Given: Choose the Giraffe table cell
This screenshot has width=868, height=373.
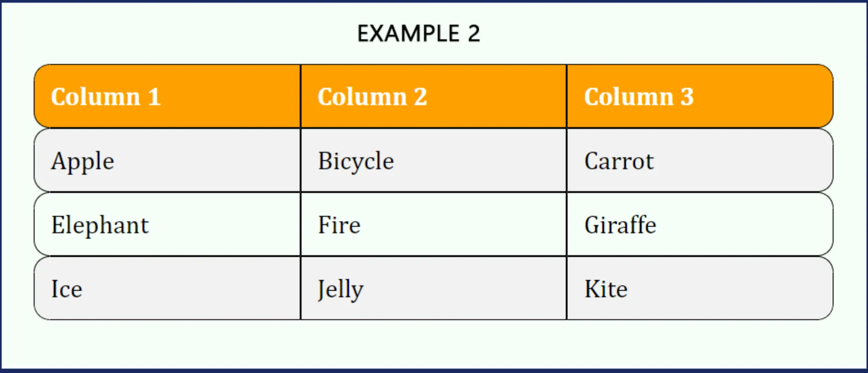Looking at the screenshot, I should (x=699, y=224).
